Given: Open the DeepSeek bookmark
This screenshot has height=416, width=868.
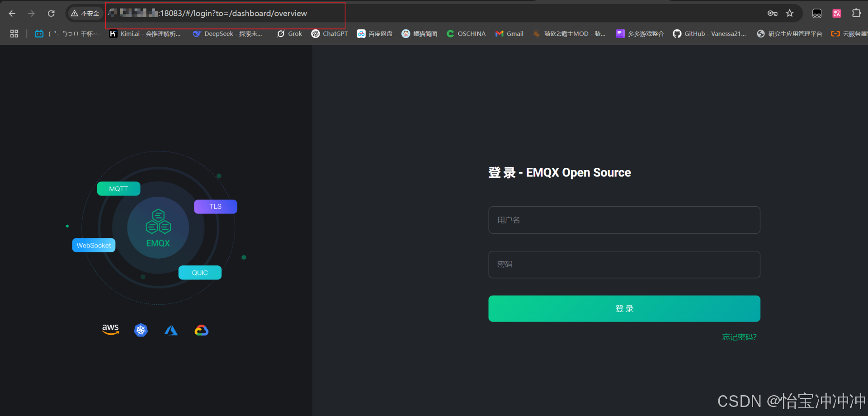Looking at the screenshot, I should [x=227, y=34].
